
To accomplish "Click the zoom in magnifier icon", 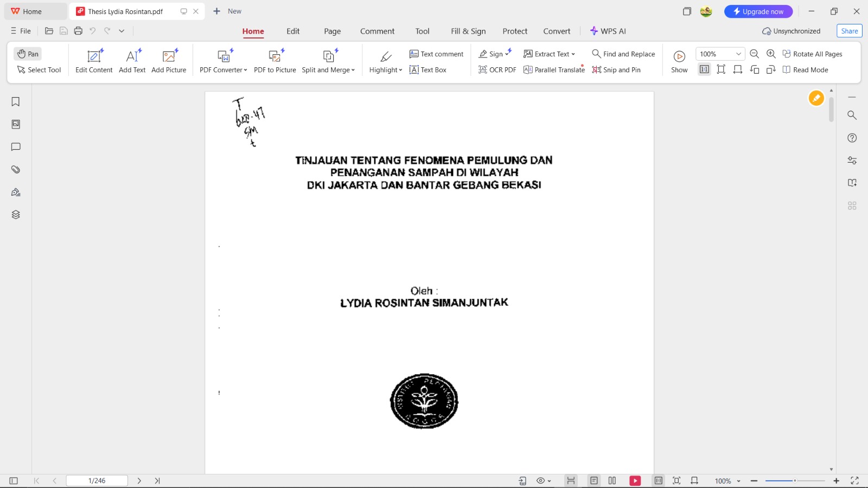I will tap(771, 54).
